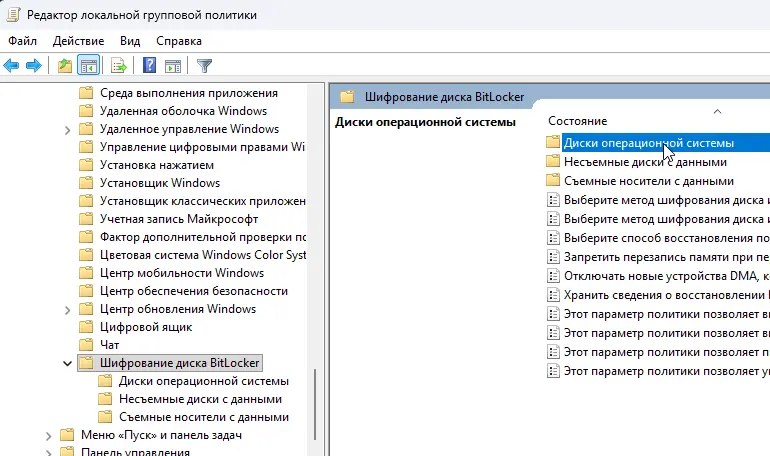
Task: Expand the Центр обновления Windows node
Action: [67, 309]
